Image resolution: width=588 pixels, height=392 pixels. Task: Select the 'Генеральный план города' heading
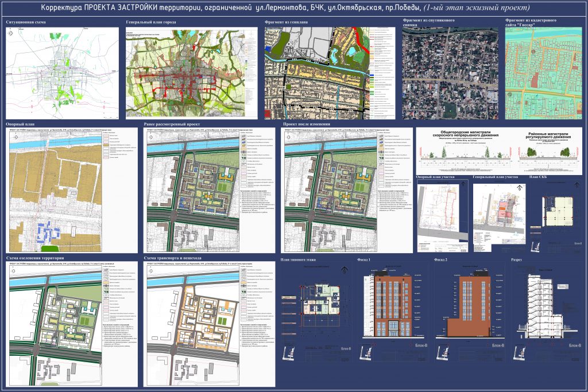(x=151, y=22)
